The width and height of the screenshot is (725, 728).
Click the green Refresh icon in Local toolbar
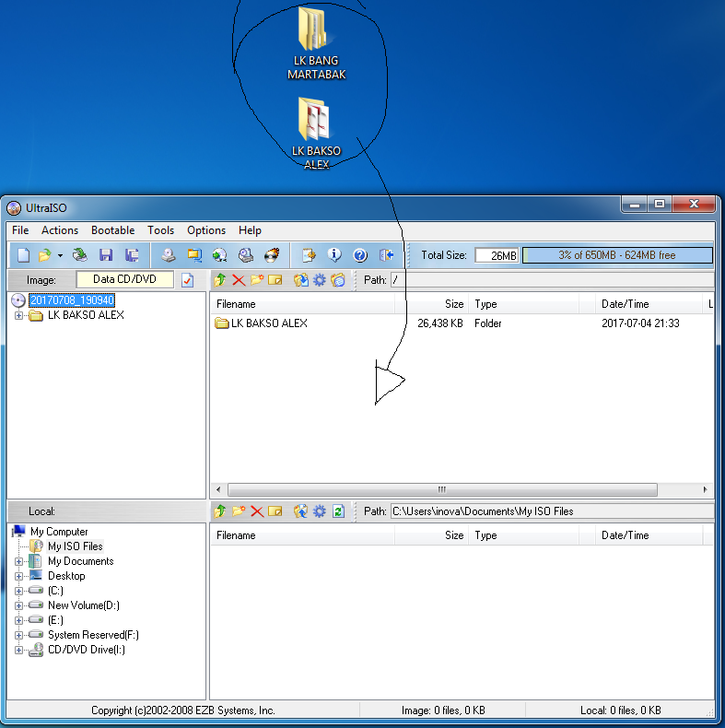338,511
